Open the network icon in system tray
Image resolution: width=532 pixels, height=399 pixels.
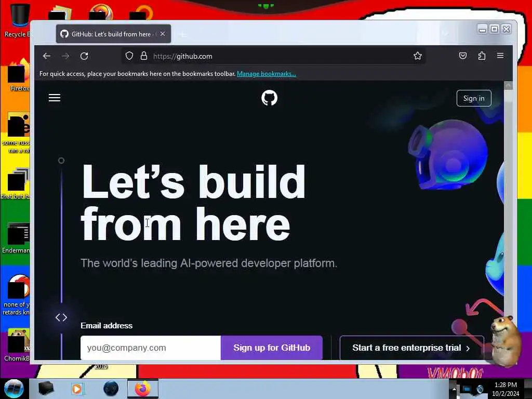(x=467, y=389)
